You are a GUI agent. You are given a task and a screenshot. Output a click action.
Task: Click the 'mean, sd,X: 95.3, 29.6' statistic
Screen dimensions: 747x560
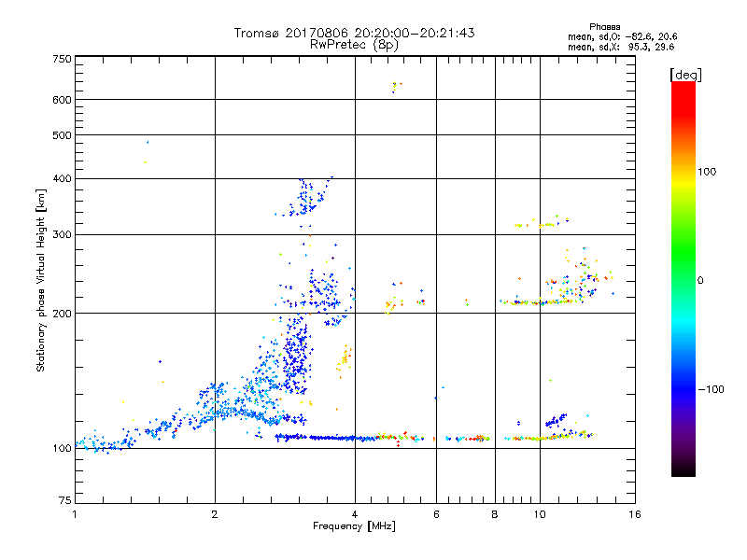coord(621,48)
